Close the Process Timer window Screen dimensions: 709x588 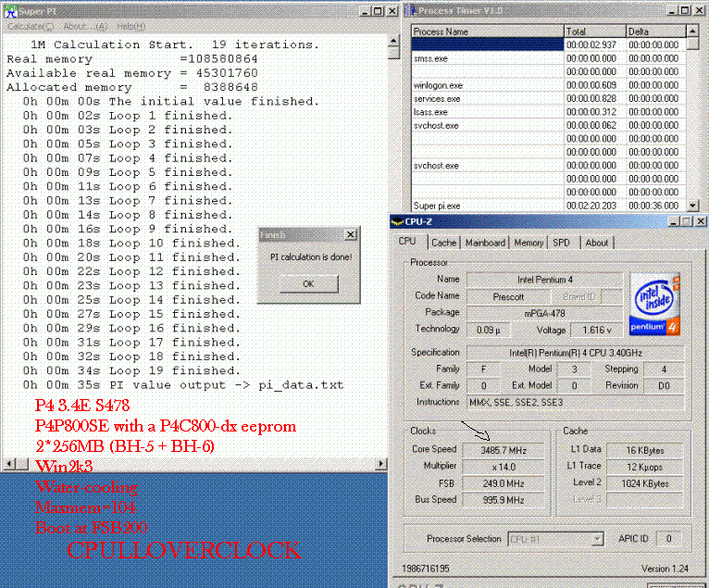[x=698, y=10]
